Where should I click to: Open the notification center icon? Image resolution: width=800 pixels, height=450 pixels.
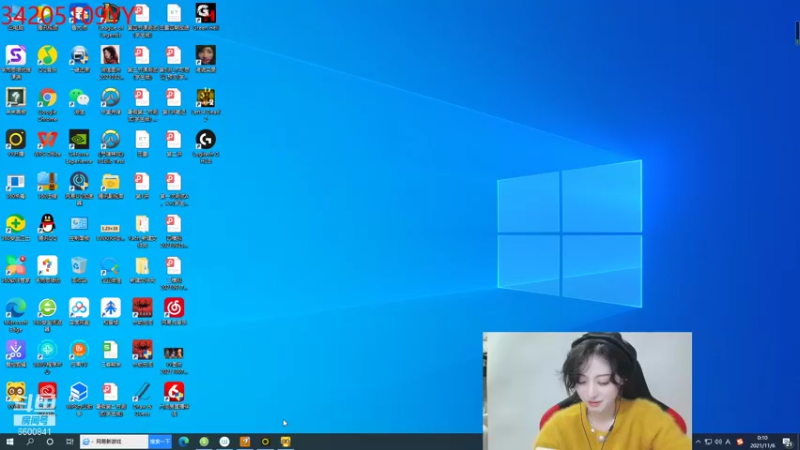(x=788, y=442)
